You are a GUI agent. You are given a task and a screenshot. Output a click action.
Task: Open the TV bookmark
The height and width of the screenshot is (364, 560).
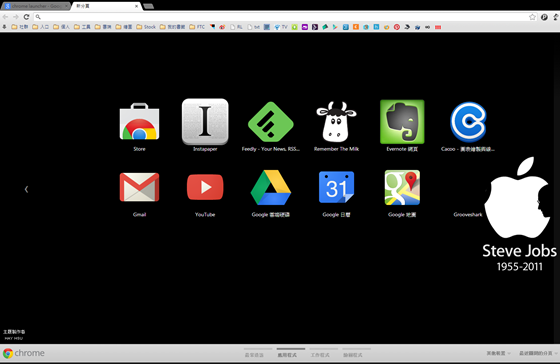[x=281, y=27]
